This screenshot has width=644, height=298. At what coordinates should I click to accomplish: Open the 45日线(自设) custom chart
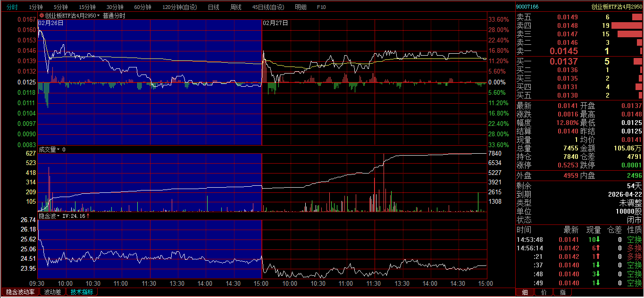pyautogui.click(x=268, y=7)
